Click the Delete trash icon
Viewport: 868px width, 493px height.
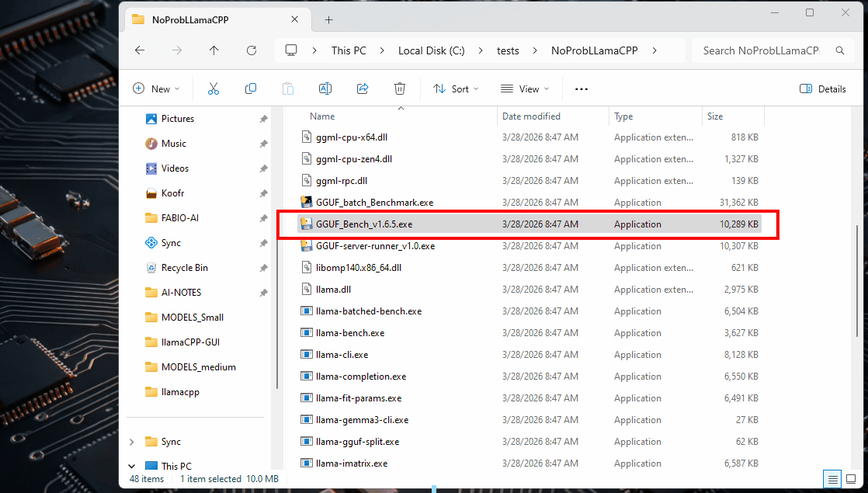(400, 89)
